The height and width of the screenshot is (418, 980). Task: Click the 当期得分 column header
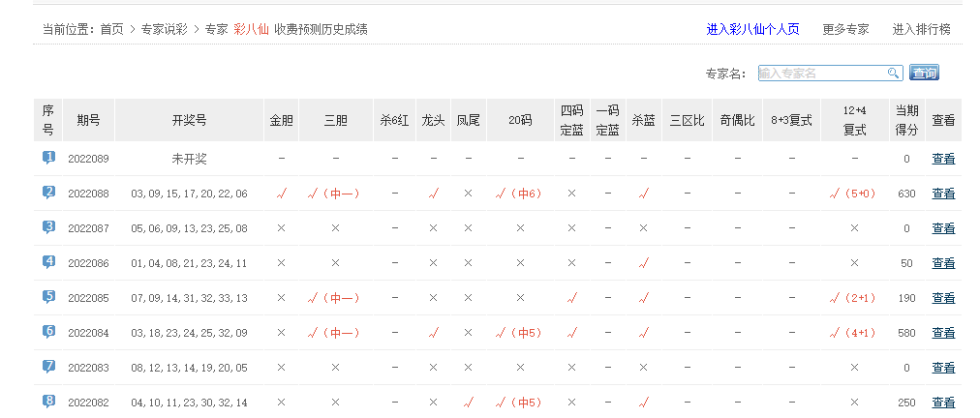pyautogui.click(x=906, y=120)
